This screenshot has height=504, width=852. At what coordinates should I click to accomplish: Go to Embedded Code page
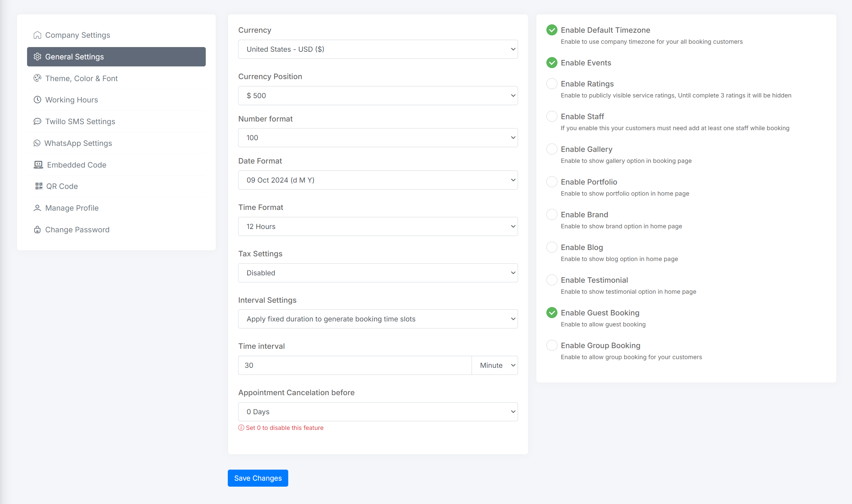pos(116,165)
